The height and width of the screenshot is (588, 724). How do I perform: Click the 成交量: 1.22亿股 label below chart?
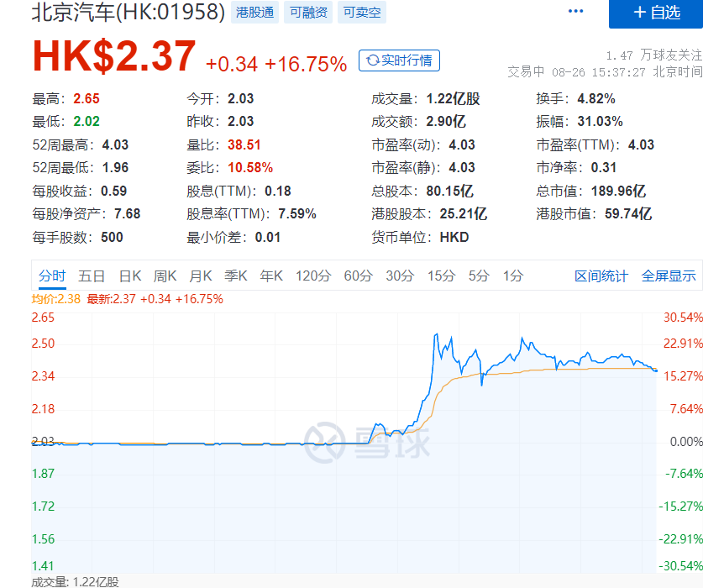[x=76, y=582]
